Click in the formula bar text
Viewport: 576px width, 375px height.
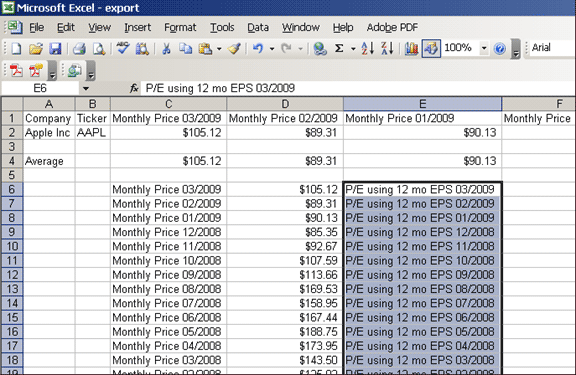pyautogui.click(x=220, y=88)
